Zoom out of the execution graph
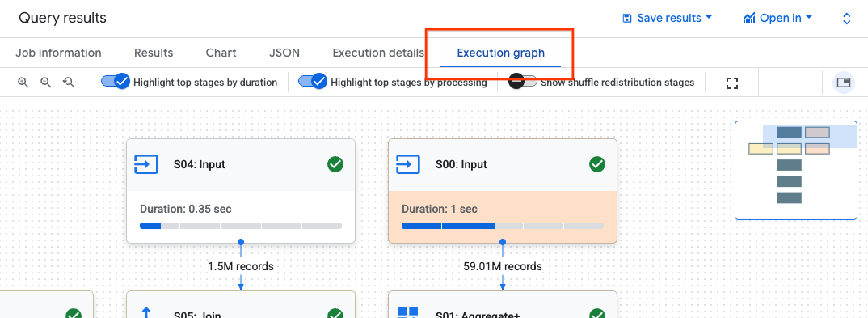The height and width of the screenshot is (318, 868). [46, 83]
